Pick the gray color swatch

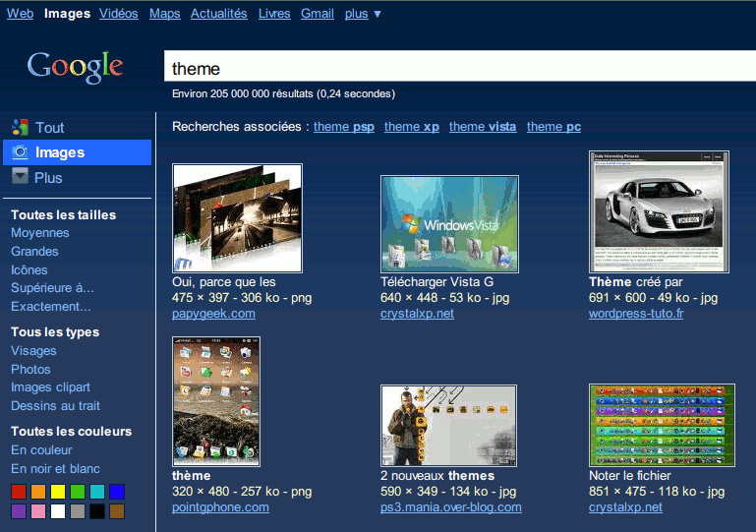[77, 511]
